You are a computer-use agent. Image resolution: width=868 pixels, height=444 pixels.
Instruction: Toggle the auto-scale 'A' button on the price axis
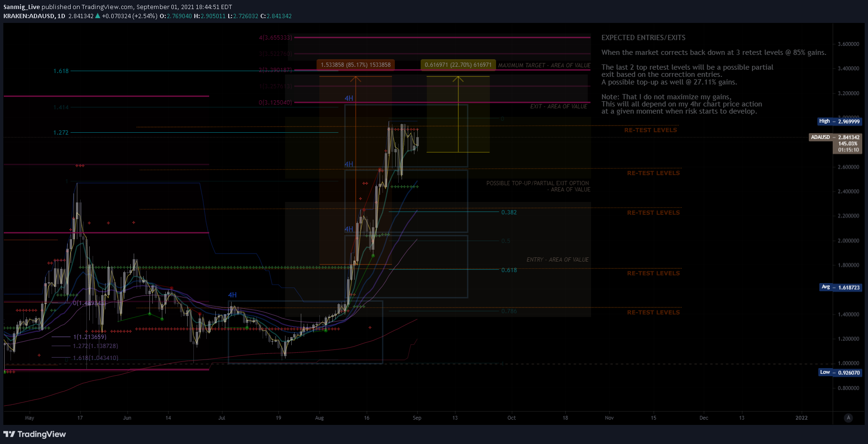pyautogui.click(x=848, y=418)
